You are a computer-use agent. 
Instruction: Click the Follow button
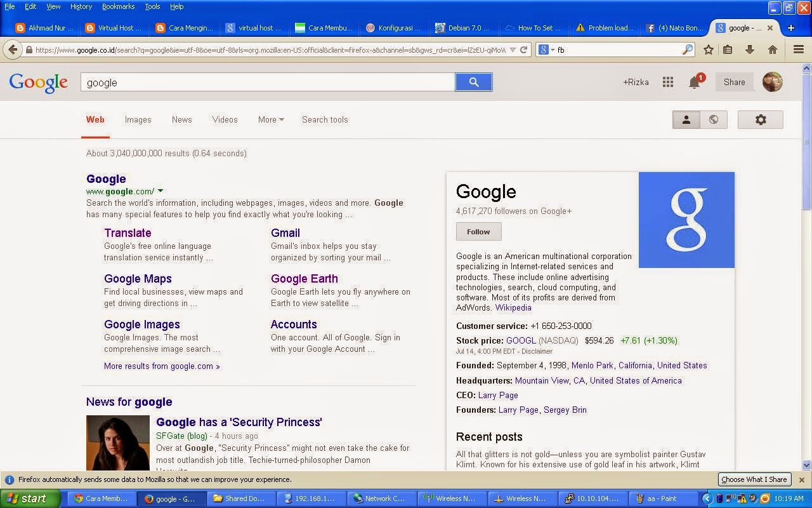pyautogui.click(x=478, y=232)
